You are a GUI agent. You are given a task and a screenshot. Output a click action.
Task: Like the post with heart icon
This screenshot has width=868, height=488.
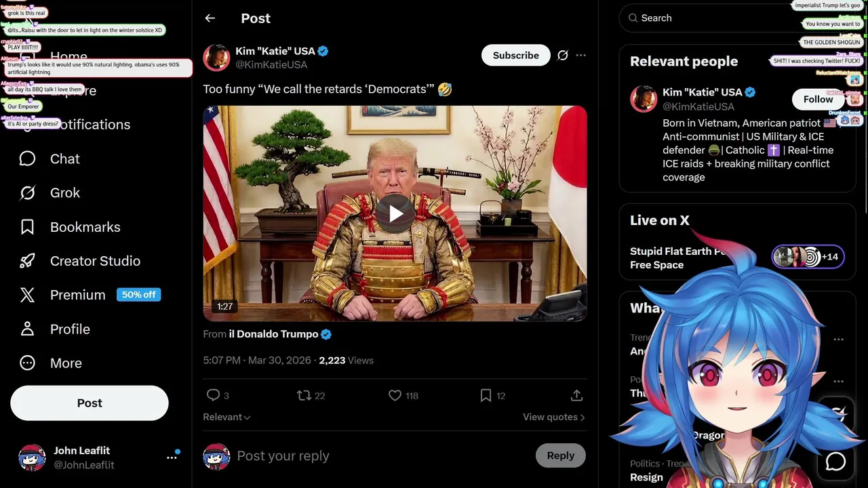click(395, 395)
